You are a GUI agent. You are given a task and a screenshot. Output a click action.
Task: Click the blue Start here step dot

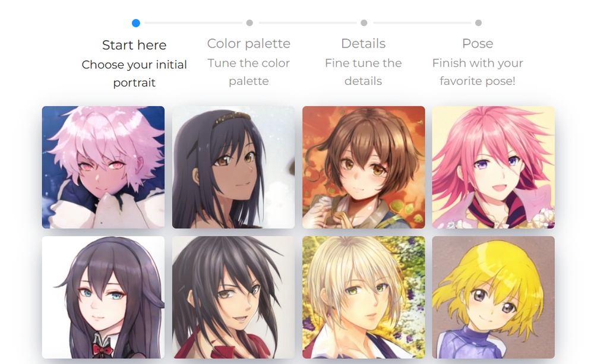point(136,23)
